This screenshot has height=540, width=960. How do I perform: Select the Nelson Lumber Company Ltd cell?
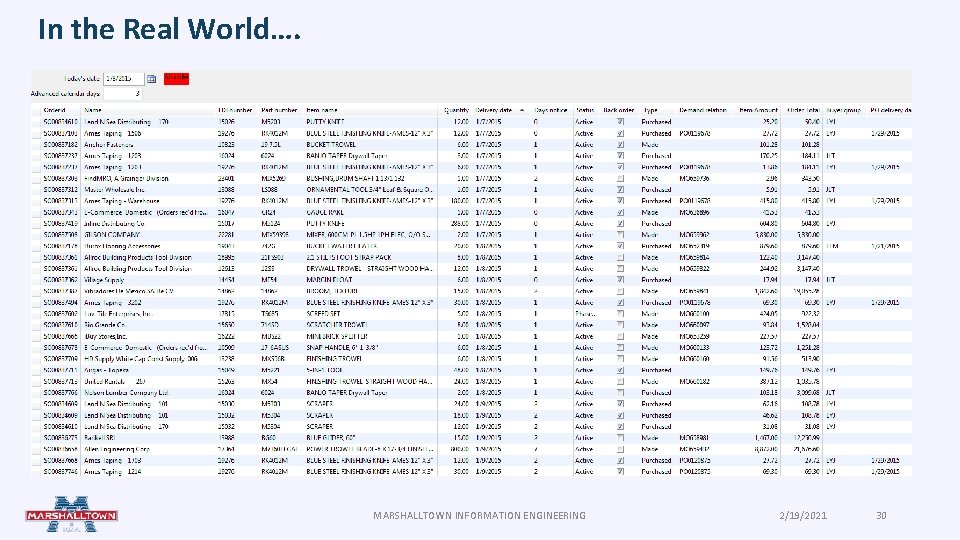click(x=126, y=392)
